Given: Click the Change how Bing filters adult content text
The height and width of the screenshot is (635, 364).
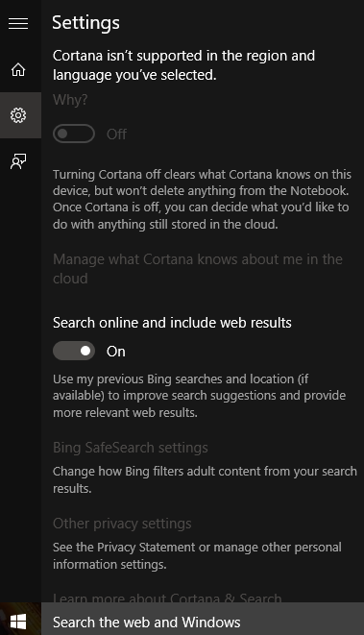Looking at the screenshot, I should [205, 479].
